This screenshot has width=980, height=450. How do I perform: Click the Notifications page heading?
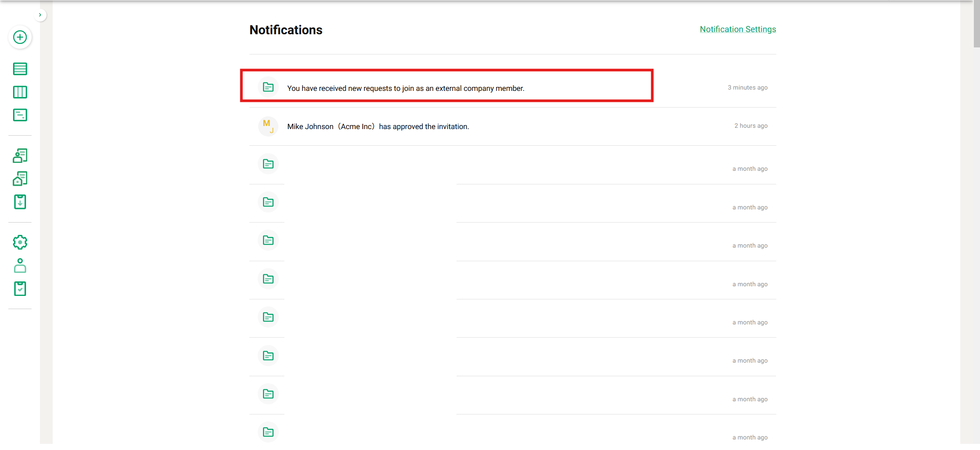click(286, 30)
